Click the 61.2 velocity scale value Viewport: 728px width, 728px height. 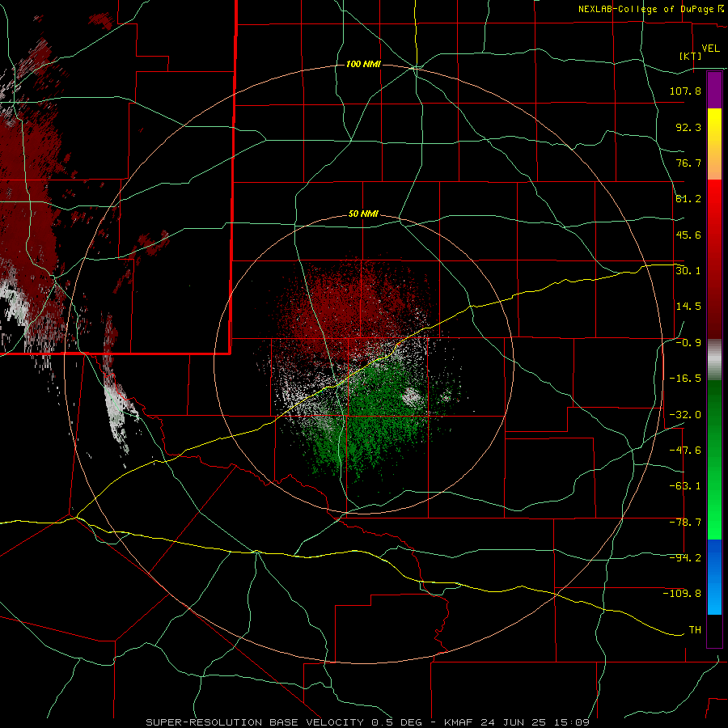(688, 199)
